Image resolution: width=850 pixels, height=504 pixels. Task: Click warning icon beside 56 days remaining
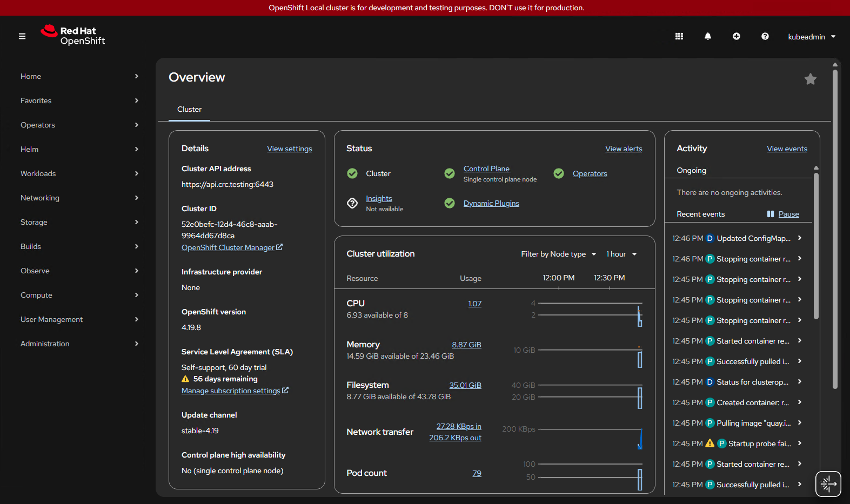click(185, 379)
